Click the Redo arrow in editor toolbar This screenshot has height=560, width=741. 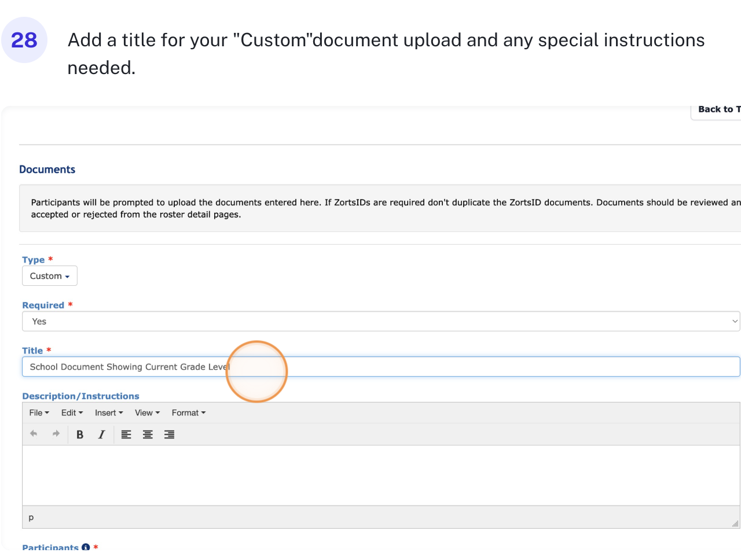click(56, 434)
